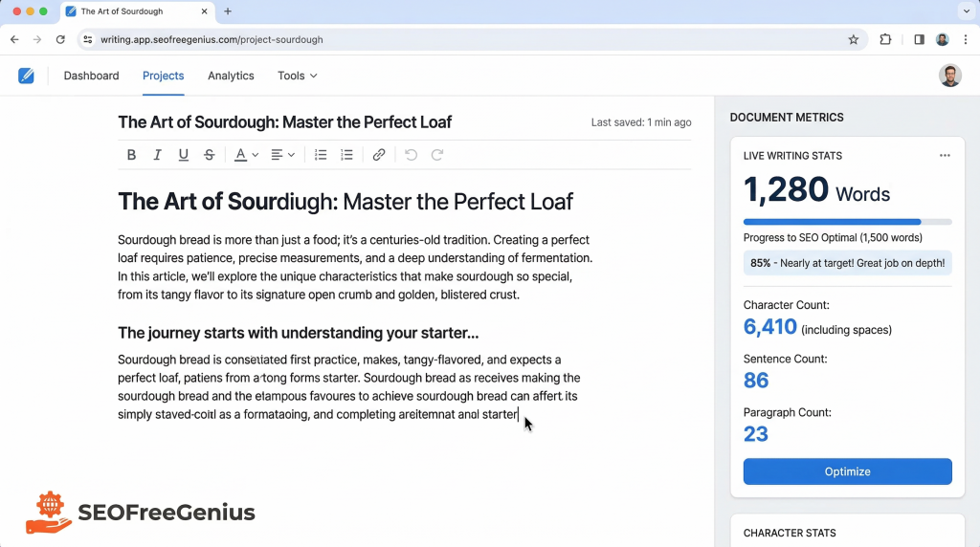Open the browser extensions menu
The height and width of the screenshot is (547, 980).
(885, 39)
